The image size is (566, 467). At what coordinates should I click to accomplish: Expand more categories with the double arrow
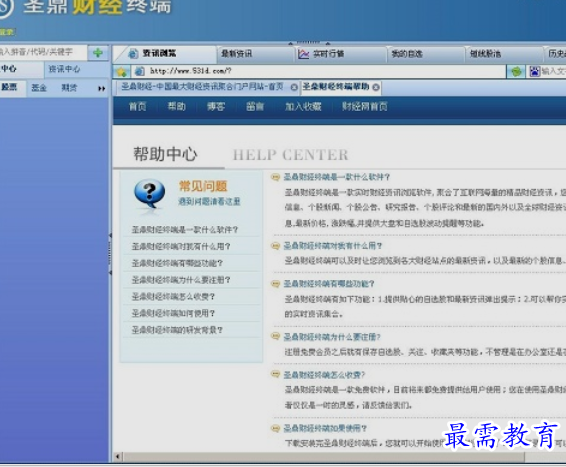pos(102,88)
